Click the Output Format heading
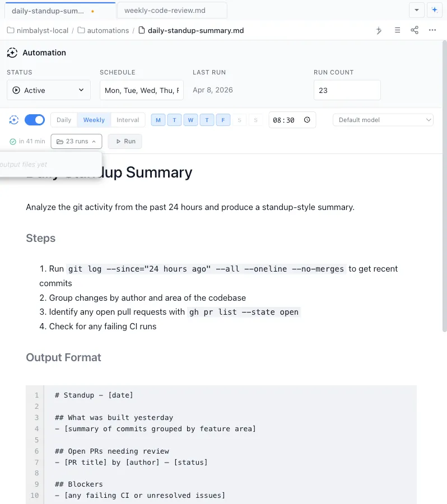 click(63, 357)
